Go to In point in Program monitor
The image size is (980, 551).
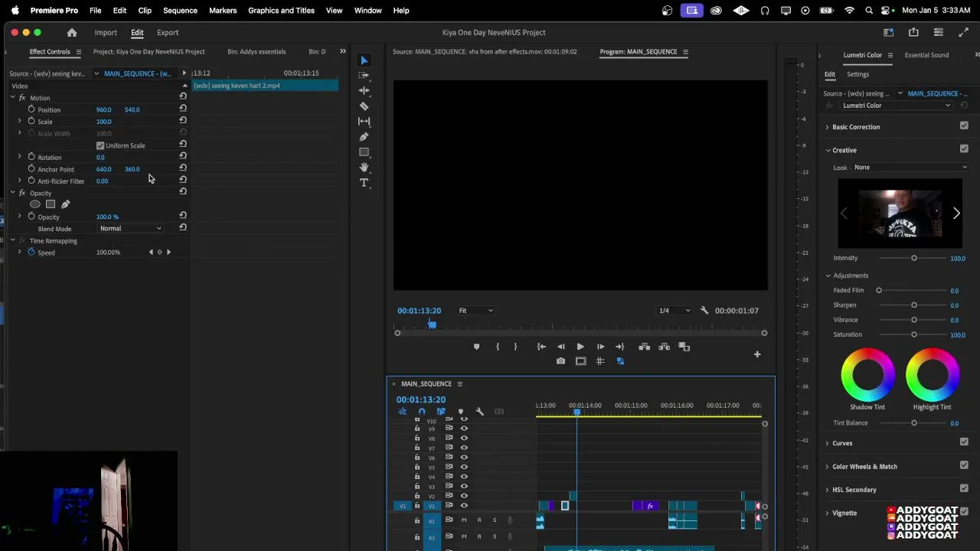(x=541, y=347)
